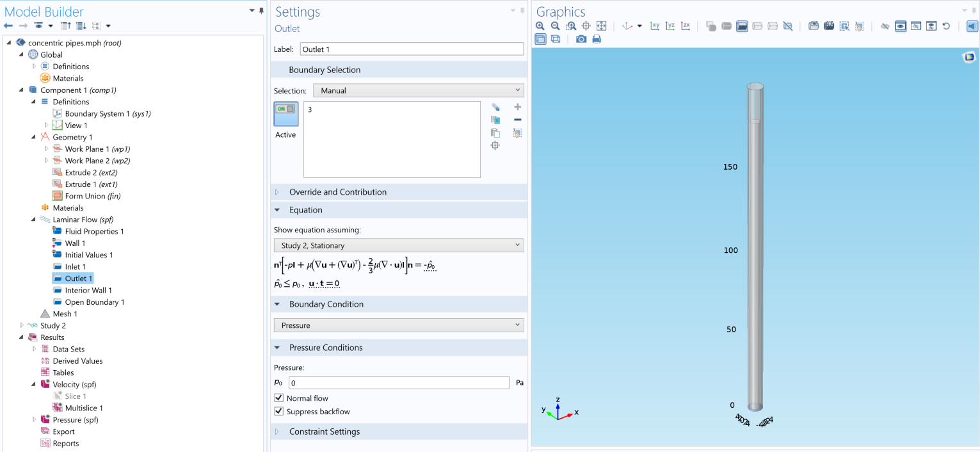
Task: Uncheck the Normal flow checkbox
Action: (x=278, y=398)
